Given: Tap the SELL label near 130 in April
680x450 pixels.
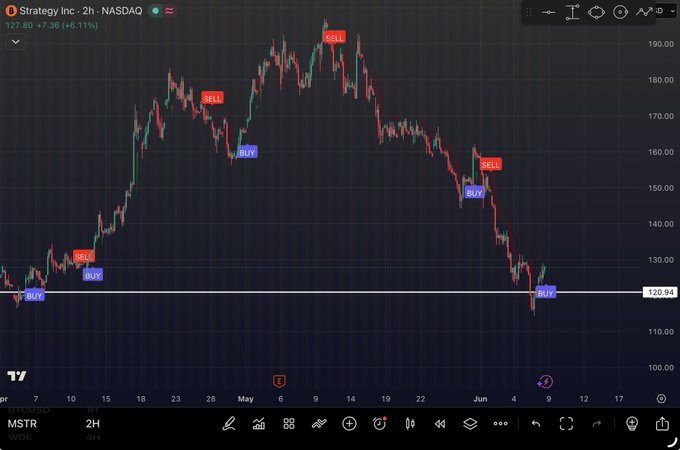Looking at the screenshot, I should click(84, 257).
